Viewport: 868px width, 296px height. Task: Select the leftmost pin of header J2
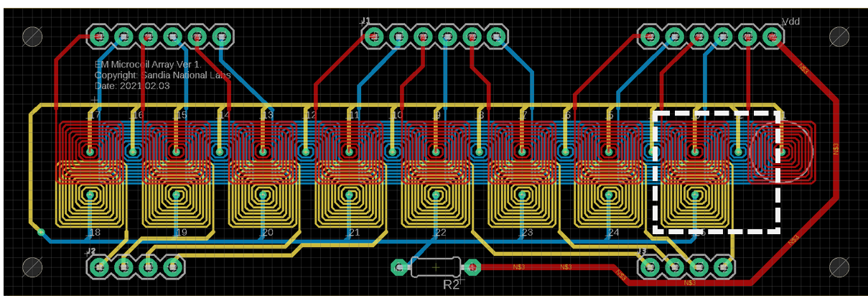click(98, 267)
